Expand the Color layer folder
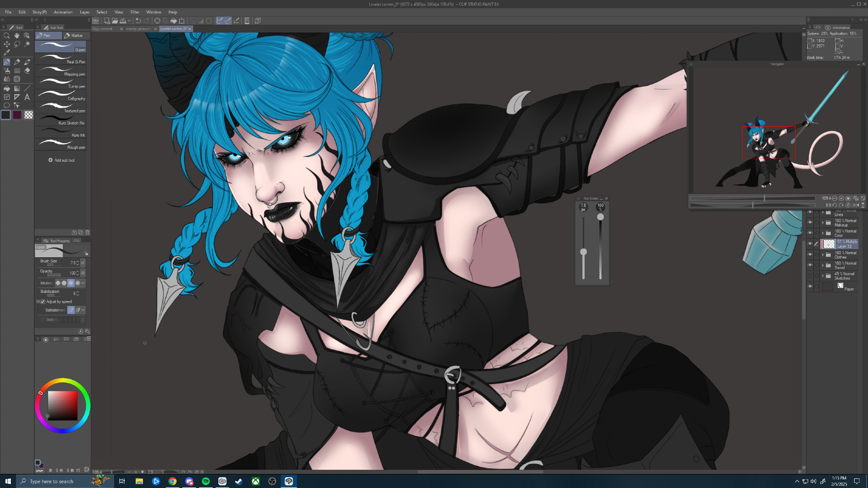The image size is (868, 488). tap(822, 233)
